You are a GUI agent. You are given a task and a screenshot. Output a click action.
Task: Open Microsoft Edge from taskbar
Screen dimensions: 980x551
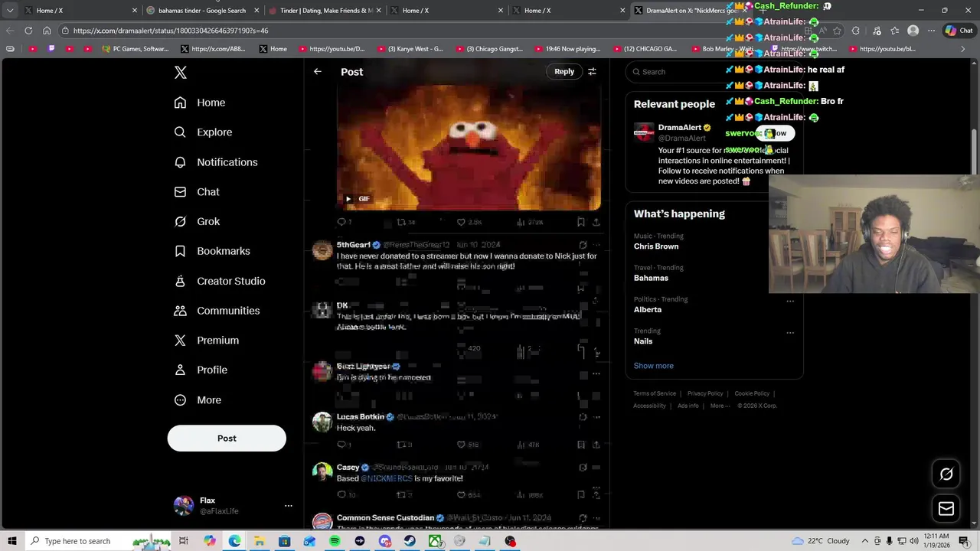(234, 541)
